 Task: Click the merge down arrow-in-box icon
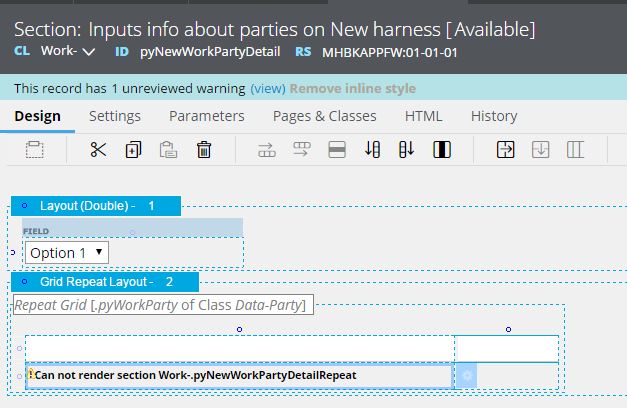(x=540, y=150)
